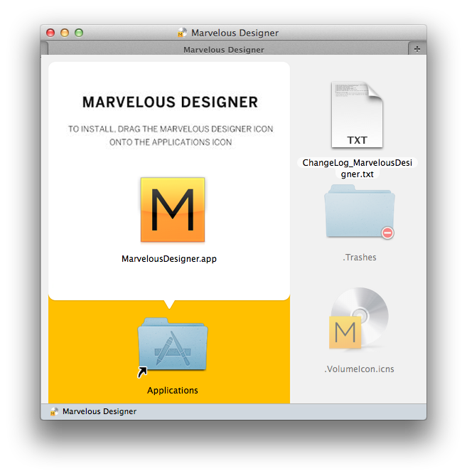Add a new Finder tab with plus button
The height and width of the screenshot is (476, 467).
tap(417, 48)
